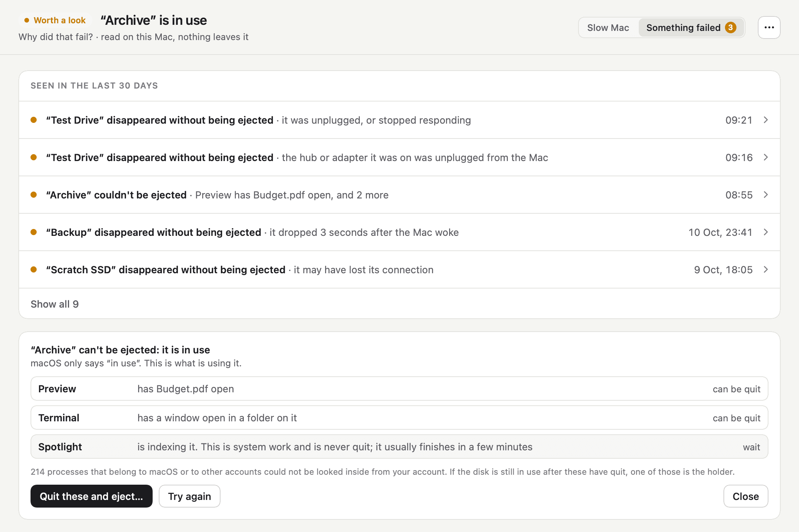The width and height of the screenshot is (799, 532).
Task: Click the 08:55 timestamp
Action: [x=739, y=195]
